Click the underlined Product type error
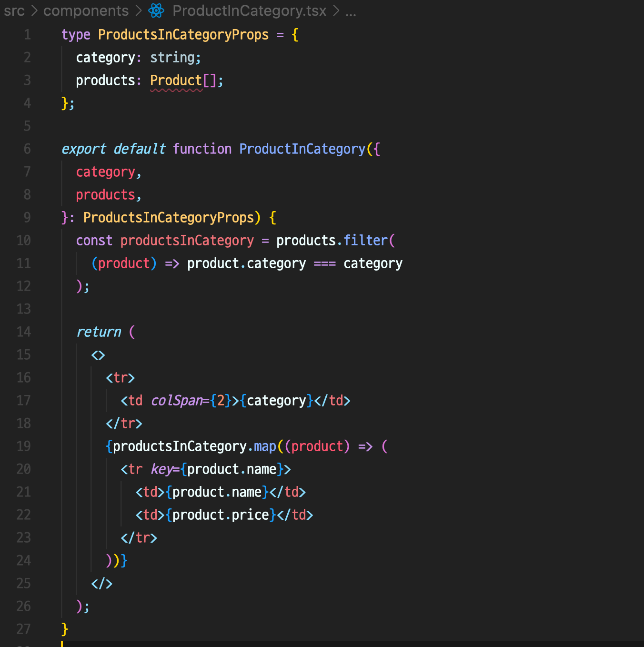Image resolution: width=644 pixels, height=647 pixels. click(176, 81)
